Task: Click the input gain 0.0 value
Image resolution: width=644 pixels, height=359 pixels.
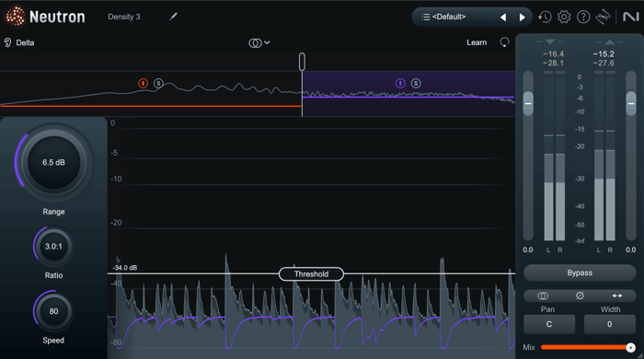Action: pyautogui.click(x=528, y=249)
